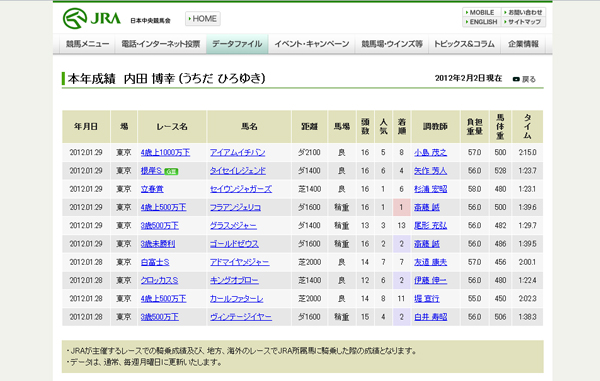Click the GIII badge next to 根岸S

(171, 171)
